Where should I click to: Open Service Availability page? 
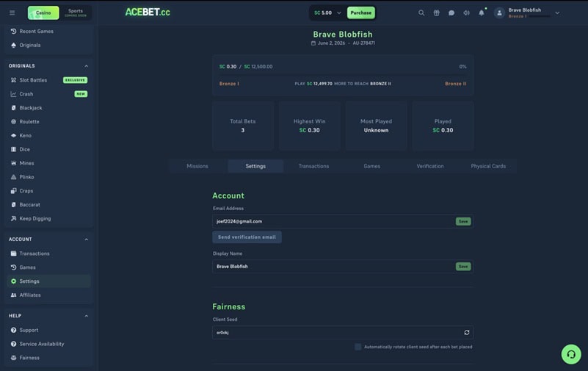point(48,344)
